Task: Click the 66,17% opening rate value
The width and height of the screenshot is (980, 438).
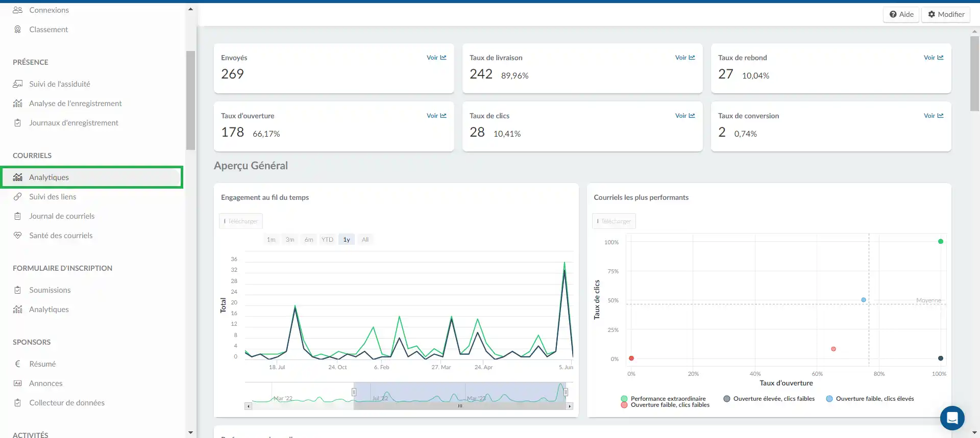Action: click(x=266, y=134)
